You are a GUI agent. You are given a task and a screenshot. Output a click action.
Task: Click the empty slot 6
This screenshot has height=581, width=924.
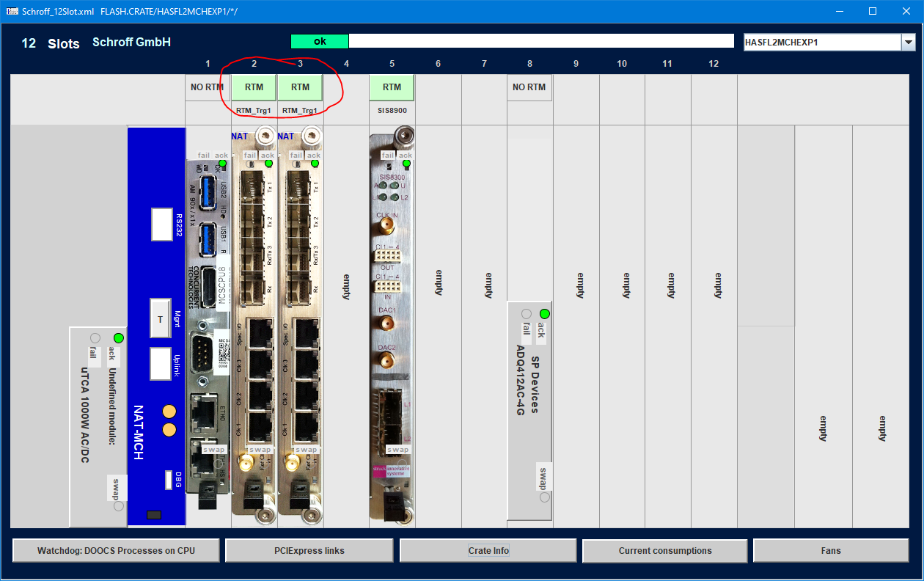tap(439, 282)
